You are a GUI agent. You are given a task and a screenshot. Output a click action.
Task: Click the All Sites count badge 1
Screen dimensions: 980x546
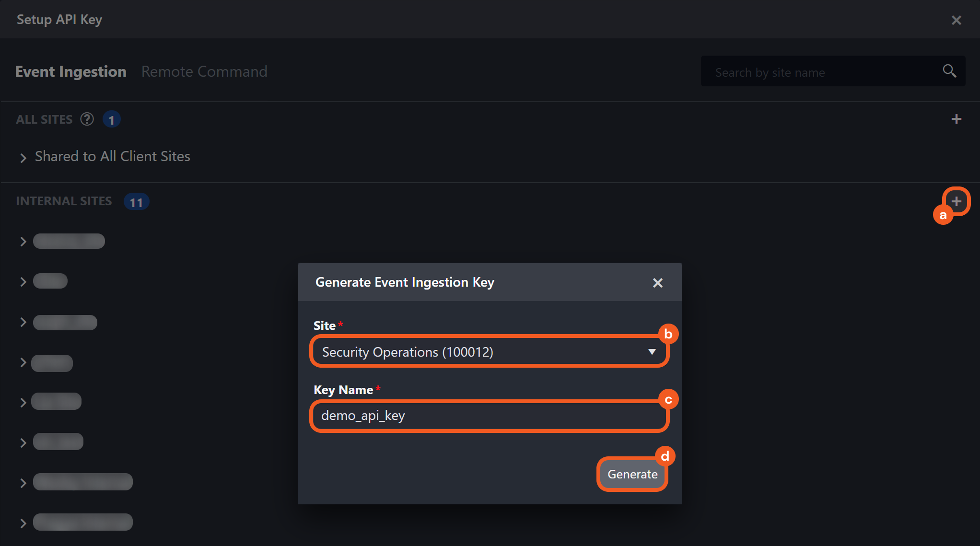click(111, 119)
